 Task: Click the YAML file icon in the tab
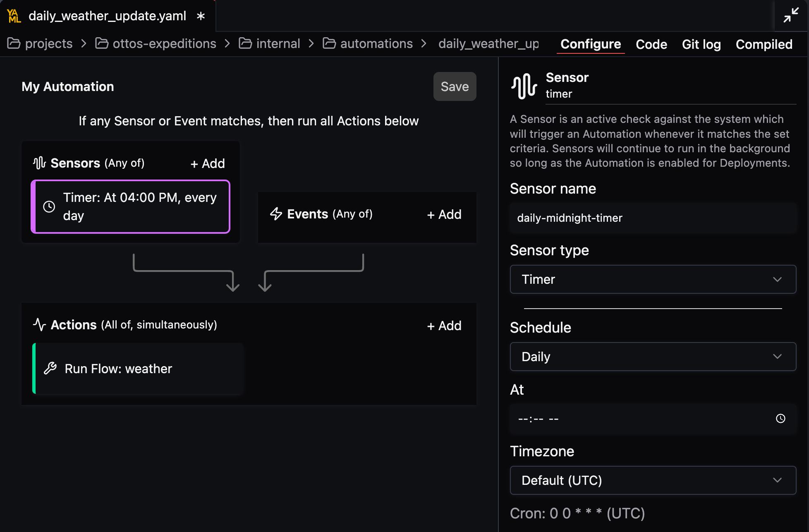click(x=14, y=16)
